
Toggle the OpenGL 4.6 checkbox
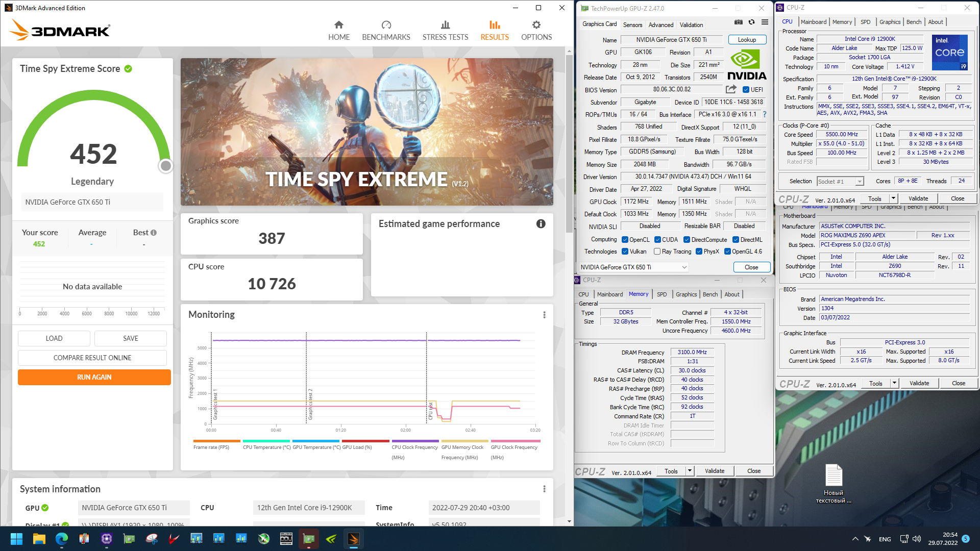pos(728,252)
